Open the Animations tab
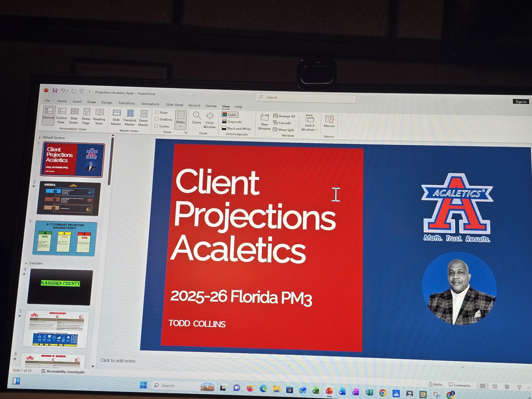Image resolution: width=532 pixels, height=399 pixels. click(x=150, y=104)
